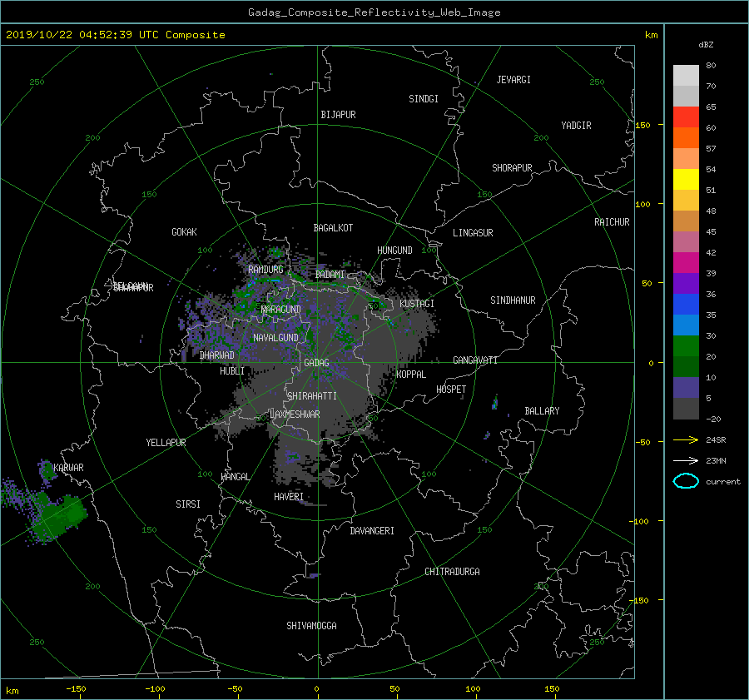Click the 150 tick on right km axis
This screenshot has width=749, height=700.
[642, 125]
